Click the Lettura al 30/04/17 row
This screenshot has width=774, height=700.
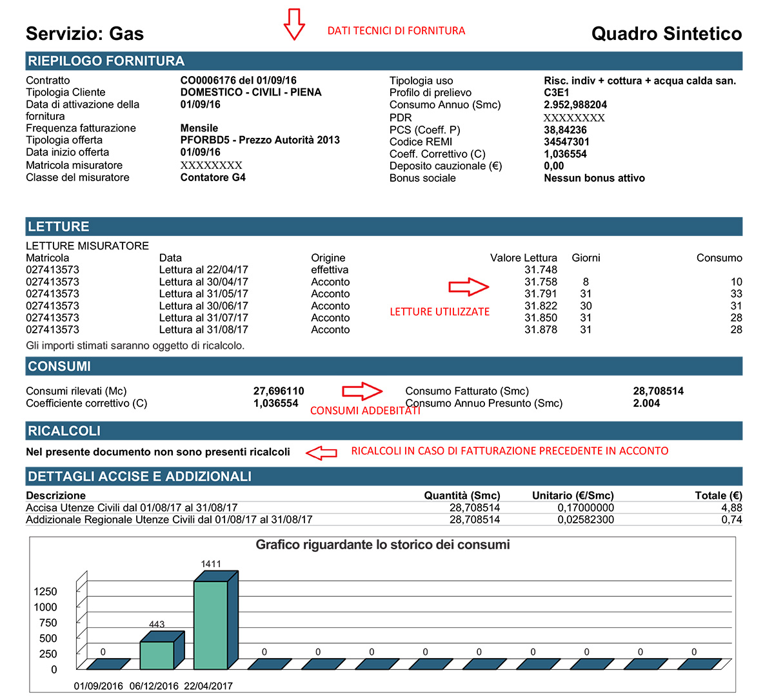384,282
